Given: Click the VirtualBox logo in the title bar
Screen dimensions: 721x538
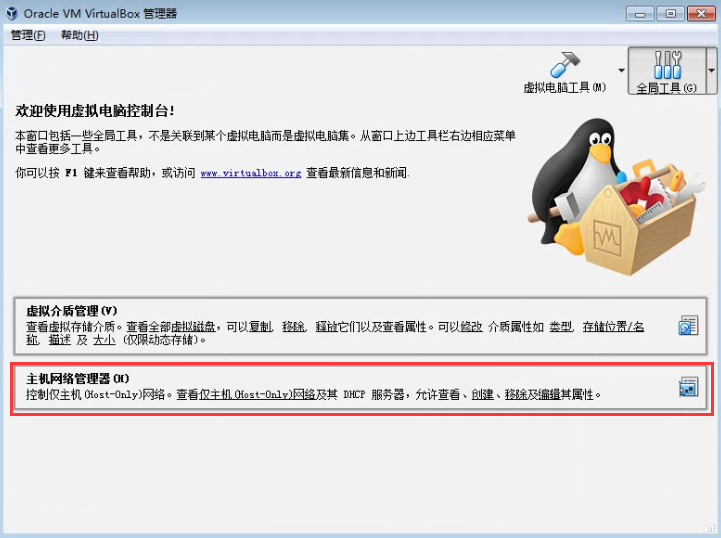Looking at the screenshot, I should pyautogui.click(x=12, y=13).
